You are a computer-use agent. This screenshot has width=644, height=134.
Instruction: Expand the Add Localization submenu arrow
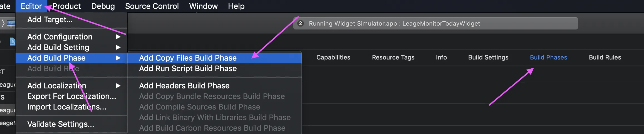[x=118, y=86]
